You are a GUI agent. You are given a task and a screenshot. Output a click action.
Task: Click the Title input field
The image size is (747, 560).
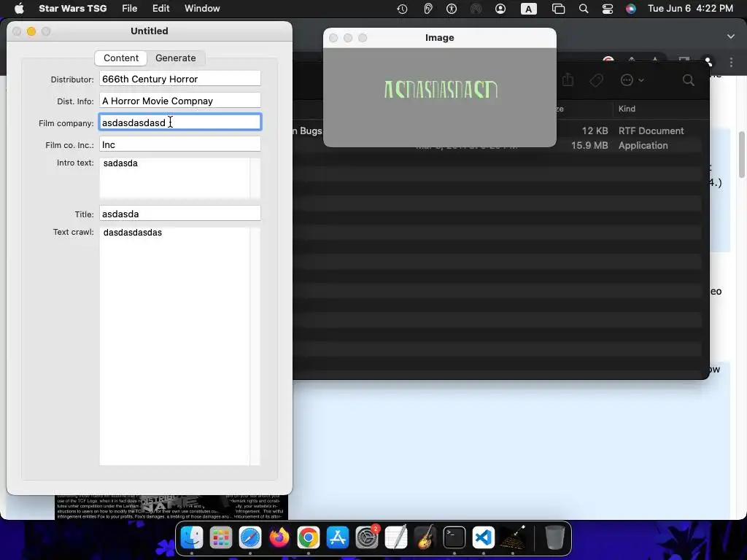(180, 214)
